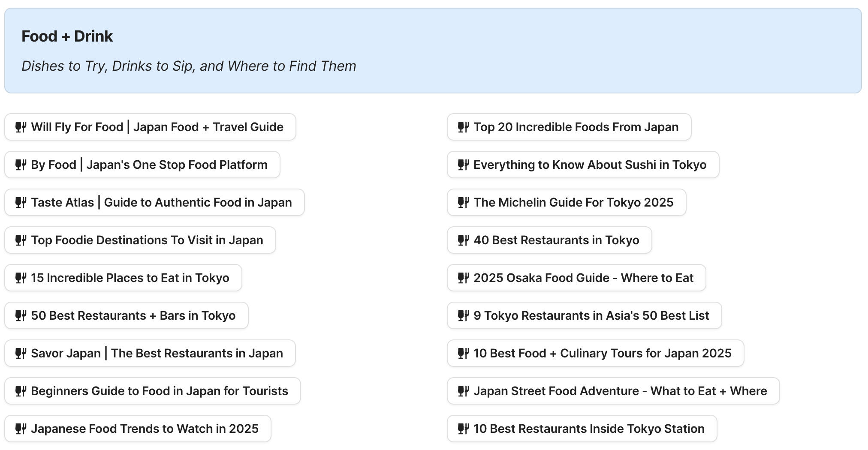Click the fork icon beside Michelin Guide Tokyo 2025
The height and width of the screenshot is (450, 868).
tap(463, 202)
